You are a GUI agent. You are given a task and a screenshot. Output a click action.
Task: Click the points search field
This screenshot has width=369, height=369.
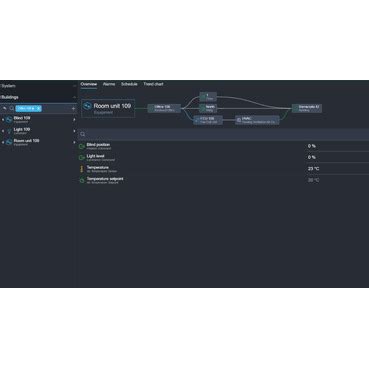[x=223, y=134]
